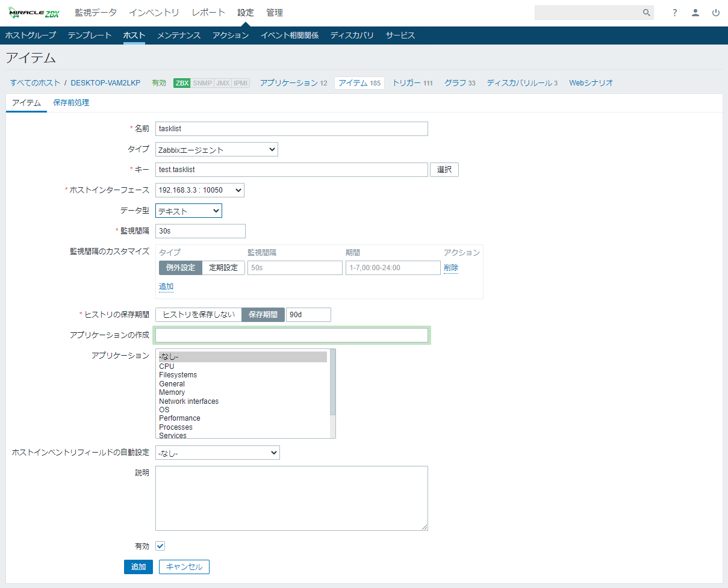This screenshot has height=588, width=728.
Task: Select ヒストリを保存しない option
Action: (x=199, y=315)
